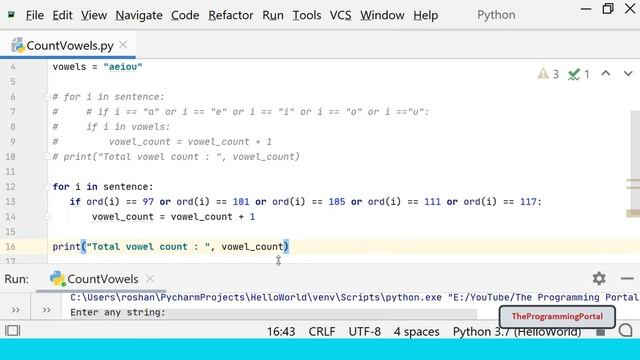Click the PyCharm application icon
This screenshot has height=360, width=640.
pos(11,15)
